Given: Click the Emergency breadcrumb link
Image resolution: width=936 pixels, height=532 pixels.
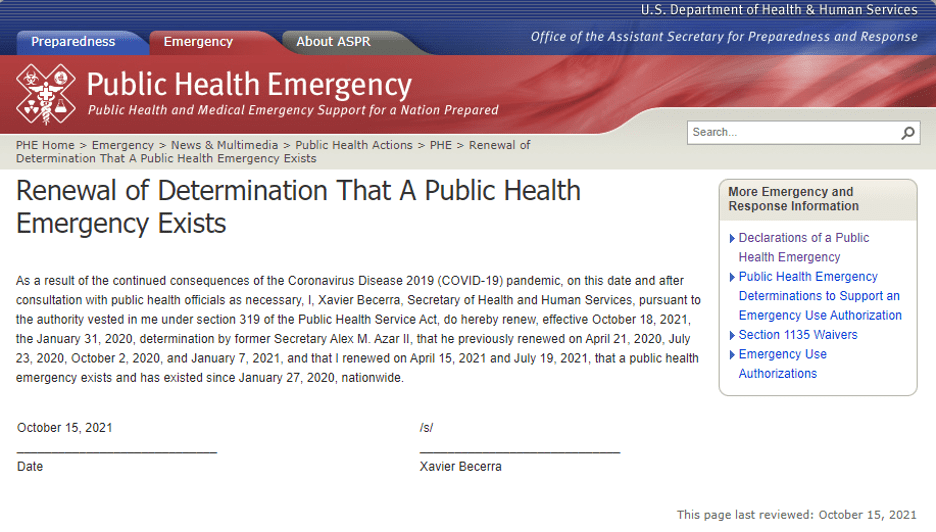Looking at the screenshot, I should click(x=123, y=145).
